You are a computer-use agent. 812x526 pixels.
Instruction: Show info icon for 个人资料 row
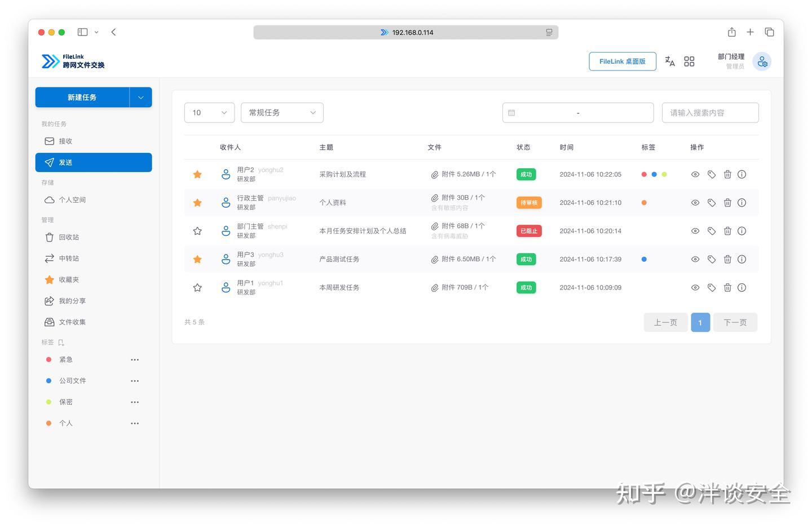(x=742, y=203)
